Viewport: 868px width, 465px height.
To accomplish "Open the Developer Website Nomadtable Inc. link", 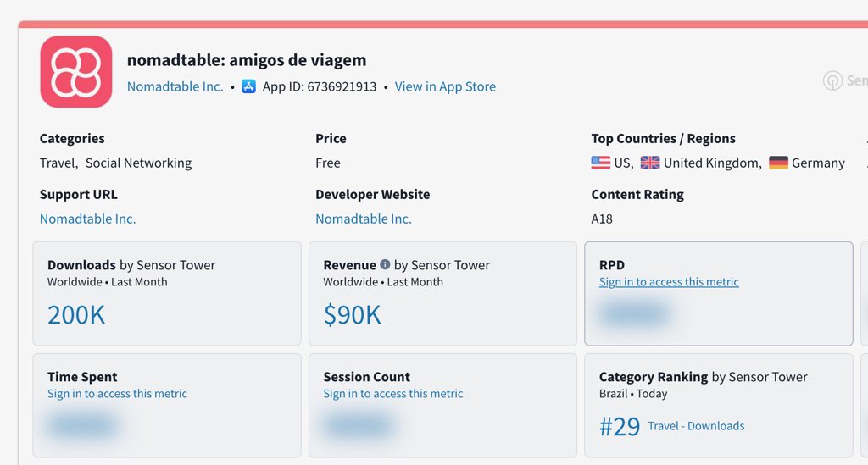I will [364, 219].
